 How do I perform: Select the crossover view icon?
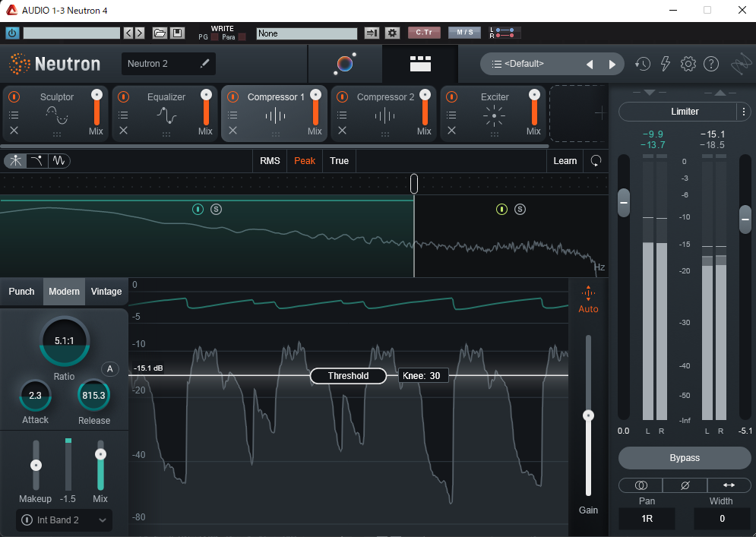point(16,160)
